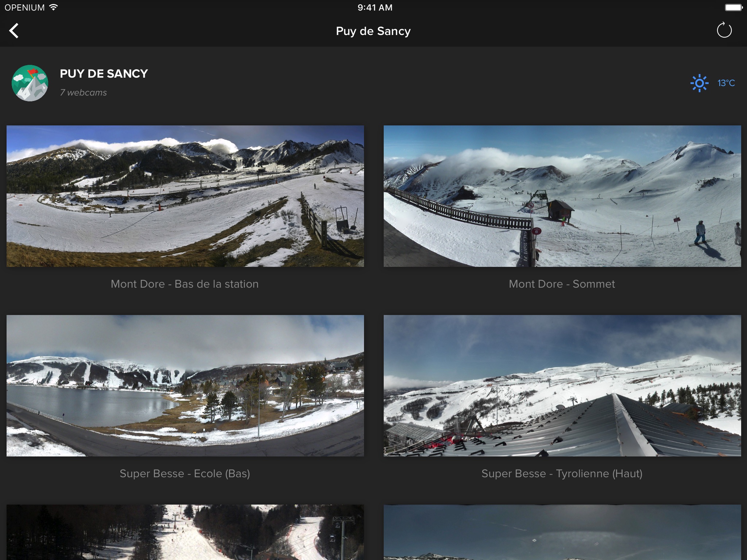
Task: Tap the 'Super Besse - Tyrolienne (Haut)' caption
Action: pyautogui.click(x=562, y=474)
